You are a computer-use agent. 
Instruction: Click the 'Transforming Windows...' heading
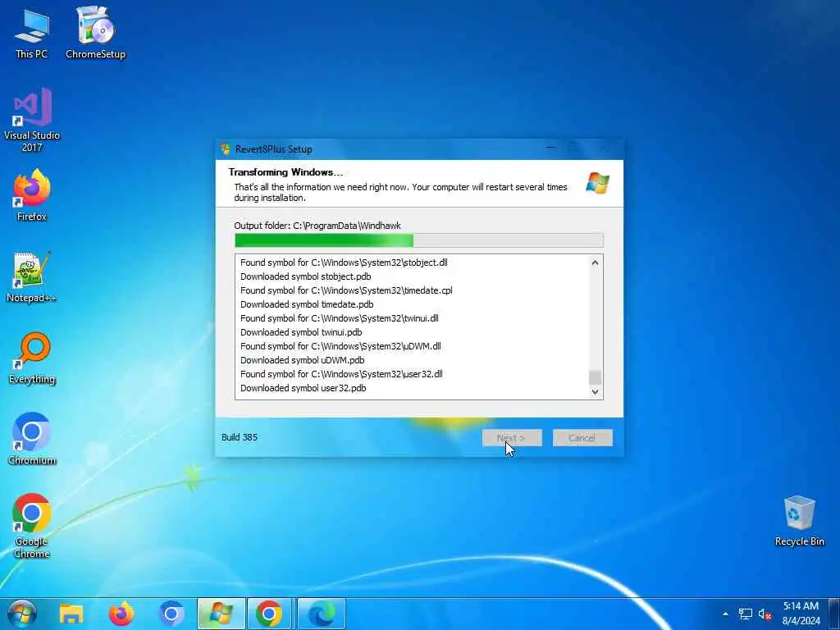click(x=285, y=172)
